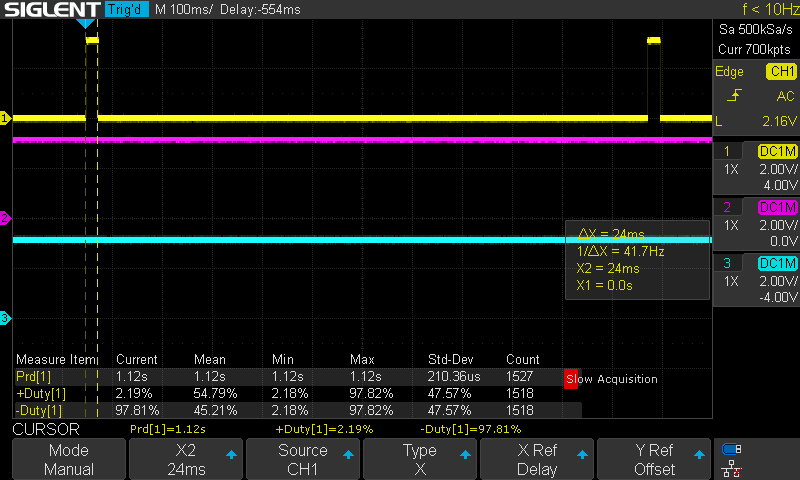Open channel 2 DC1M coupling badge
This screenshot has height=480, width=800.
778,207
